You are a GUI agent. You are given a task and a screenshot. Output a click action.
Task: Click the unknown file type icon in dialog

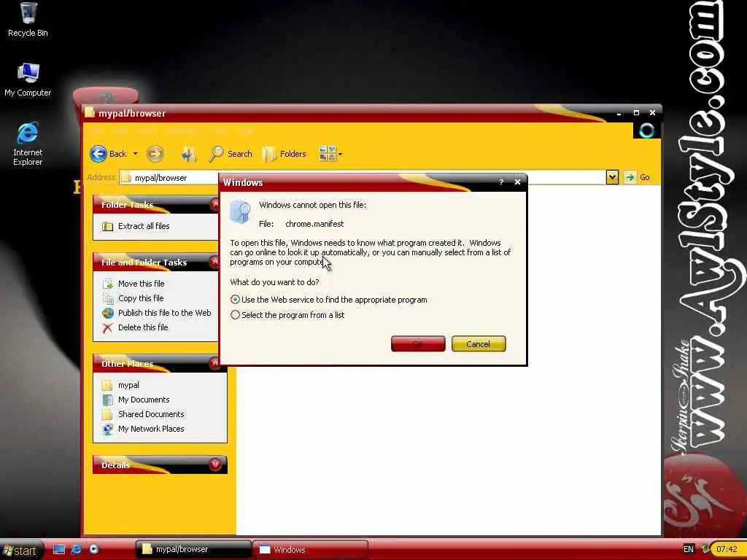point(240,212)
